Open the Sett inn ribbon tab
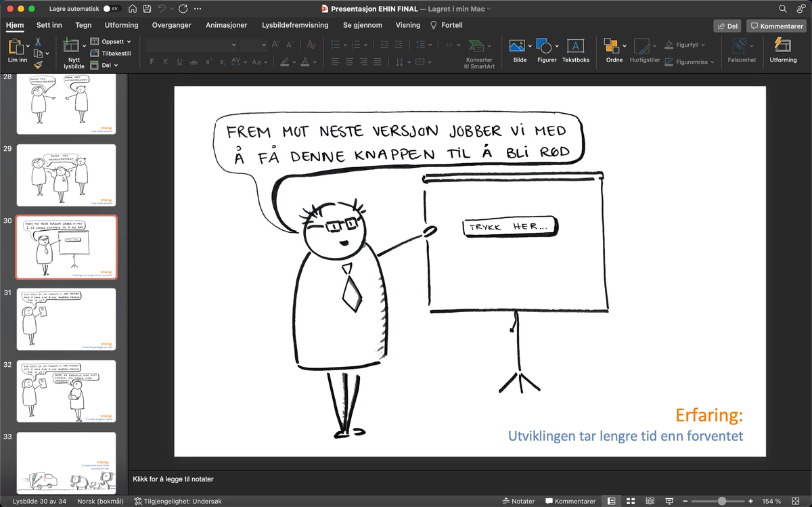The width and height of the screenshot is (812, 507). [x=49, y=25]
